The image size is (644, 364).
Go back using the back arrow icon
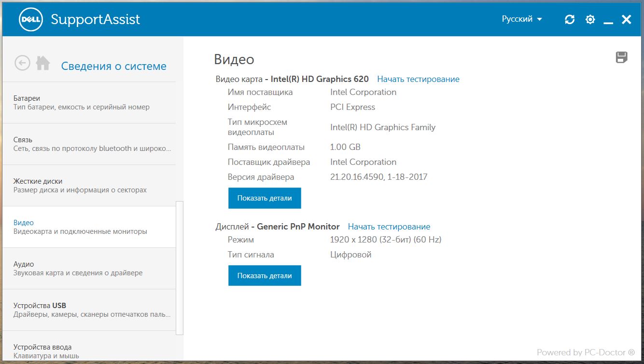click(x=23, y=63)
